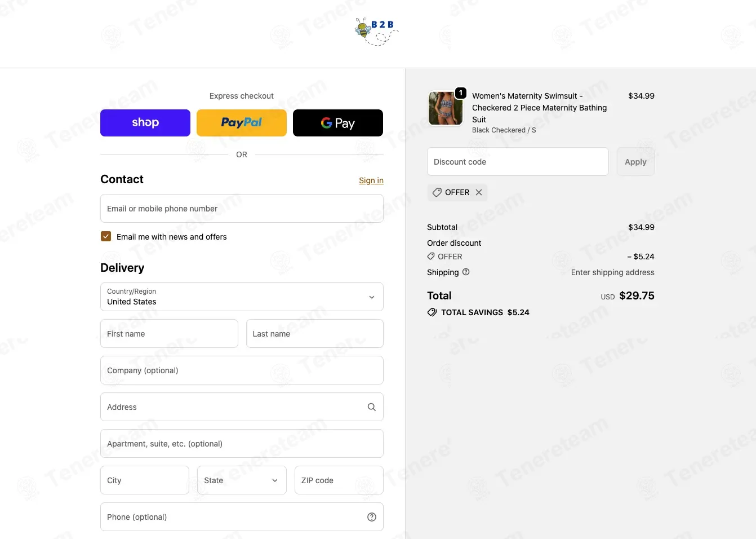Click the phone help question-mark icon
The width and height of the screenshot is (756, 539).
click(x=372, y=517)
